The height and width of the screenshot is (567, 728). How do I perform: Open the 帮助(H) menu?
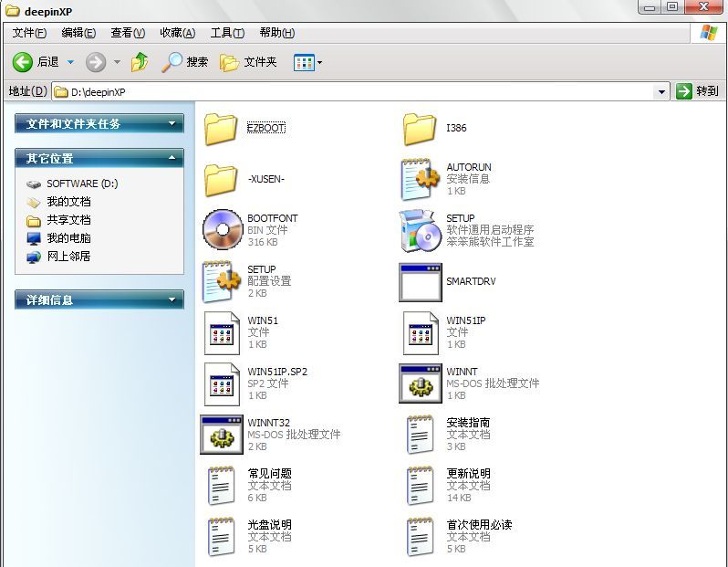276,33
